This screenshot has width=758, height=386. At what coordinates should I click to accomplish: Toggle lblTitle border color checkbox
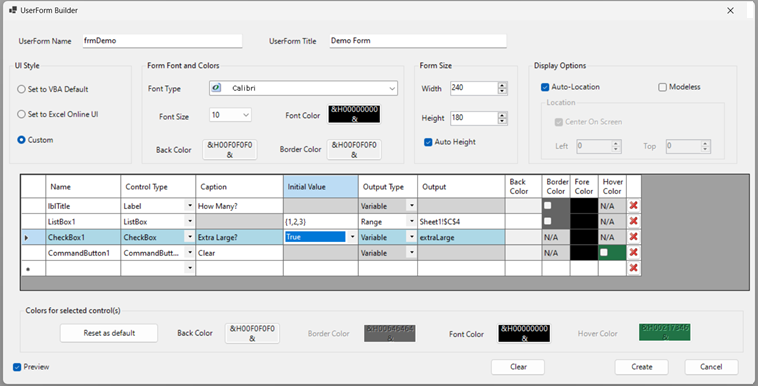(x=547, y=206)
